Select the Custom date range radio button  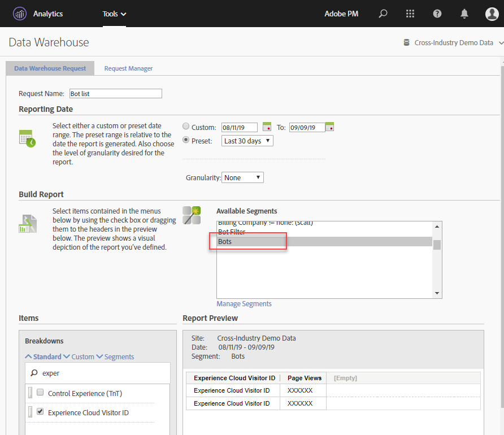pyautogui.click(x=186, y=127)
